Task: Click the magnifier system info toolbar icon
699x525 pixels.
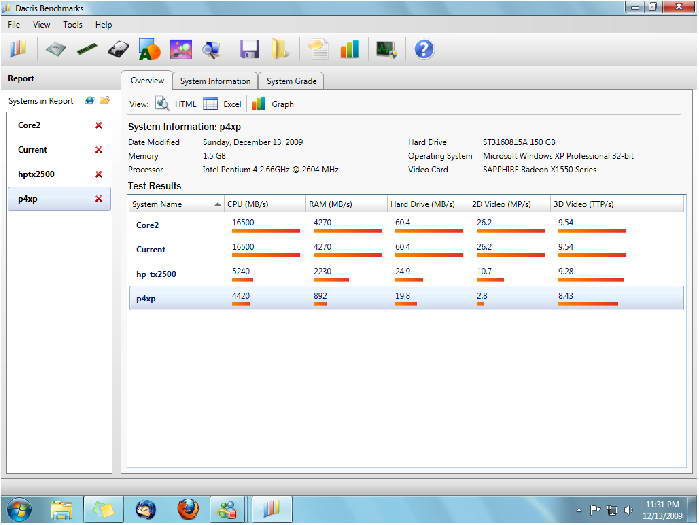Action: click(x=211, y=49)
